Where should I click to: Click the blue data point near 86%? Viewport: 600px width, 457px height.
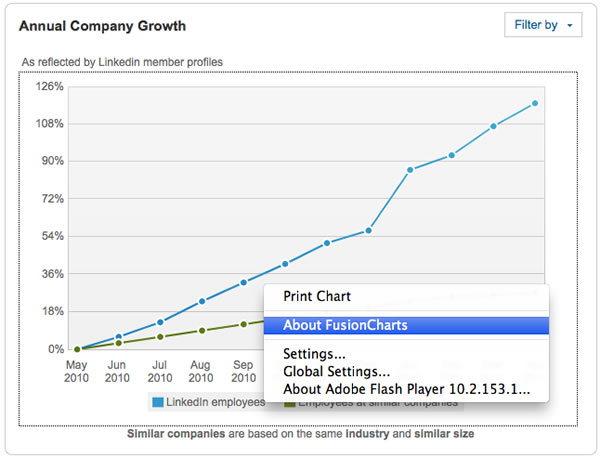click(x=410, y=170)
